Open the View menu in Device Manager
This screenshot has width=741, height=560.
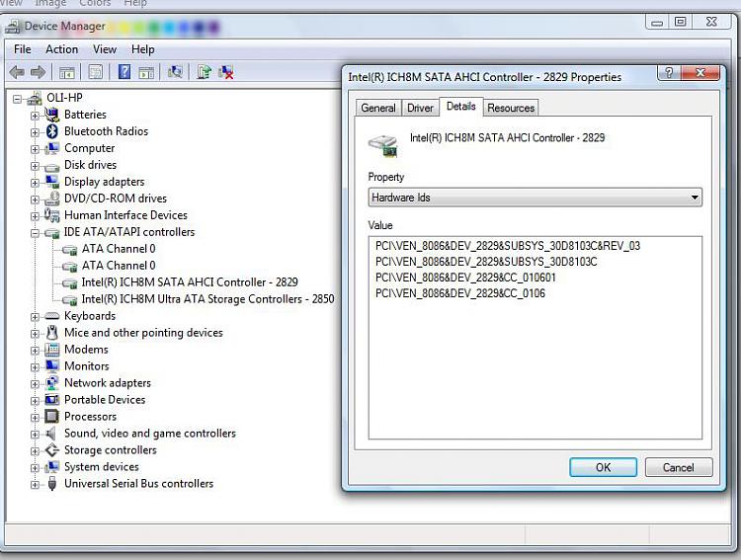105,49
